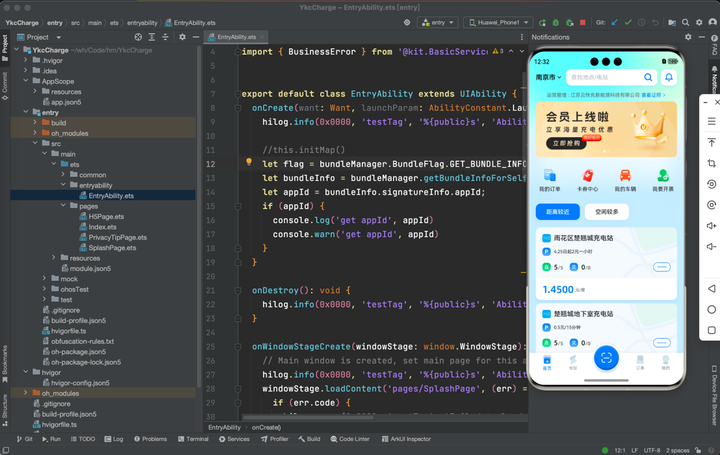Click the emulator back triangle button

click(711, 288)
